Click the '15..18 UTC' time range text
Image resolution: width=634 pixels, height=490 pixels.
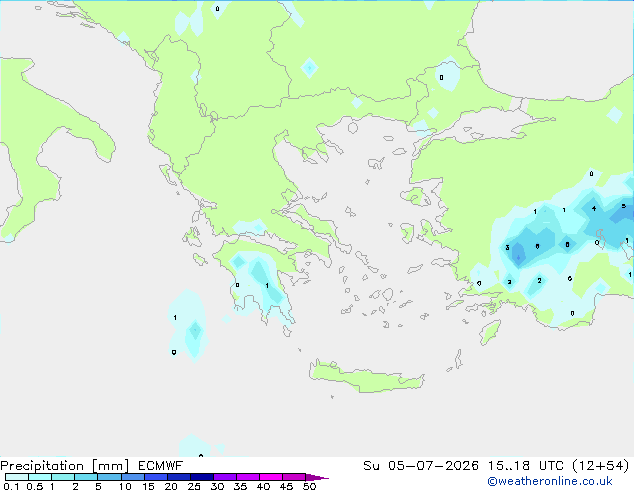tap(526, 466)
